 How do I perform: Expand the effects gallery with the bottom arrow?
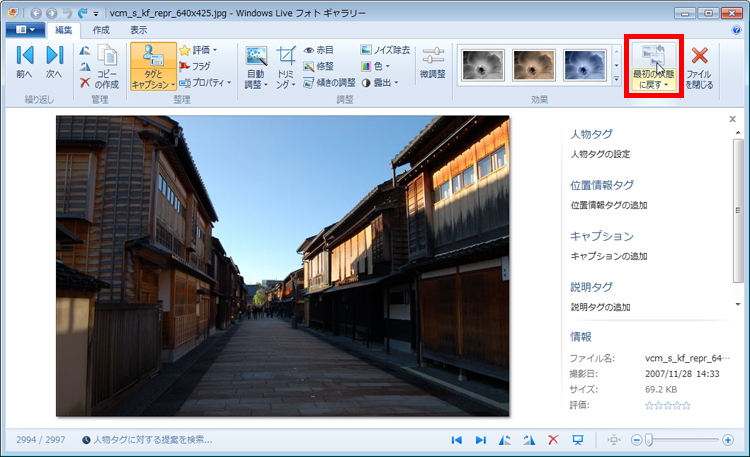[616, 78]
